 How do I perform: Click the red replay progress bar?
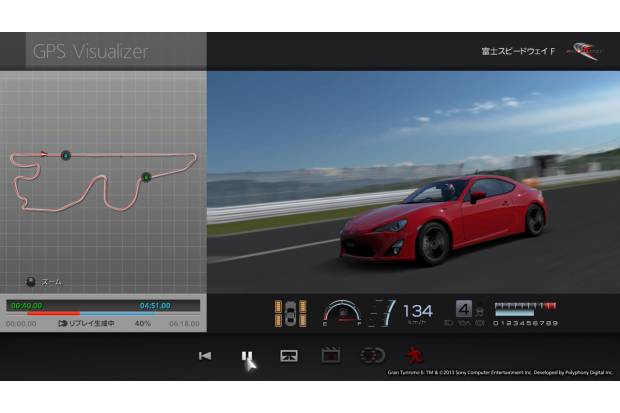tap(54, 313)
